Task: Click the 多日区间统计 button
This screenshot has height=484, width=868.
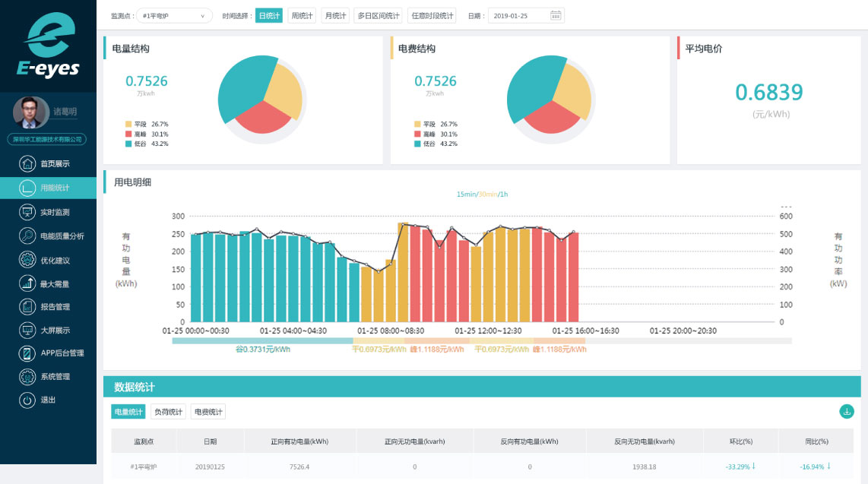Action: coord(378,15)
